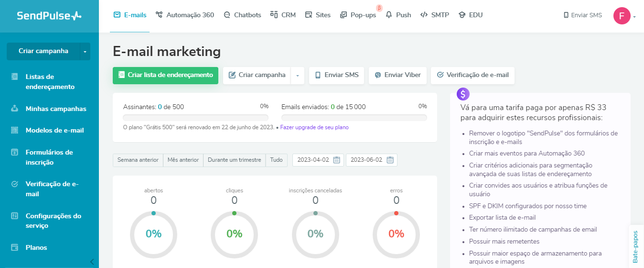The image size is (644, 268).
Task: Click the end date field 2023-06-02
Action: (x=372, y=160)
